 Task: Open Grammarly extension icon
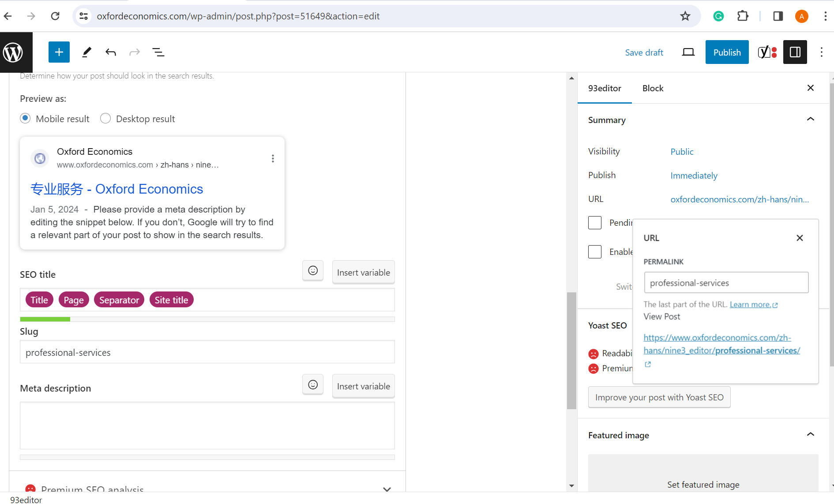tap(718, 16)
